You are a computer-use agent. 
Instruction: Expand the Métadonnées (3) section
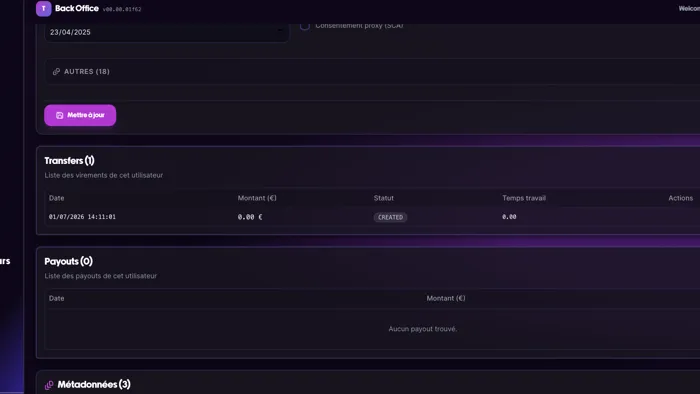(x=94, y=384)
